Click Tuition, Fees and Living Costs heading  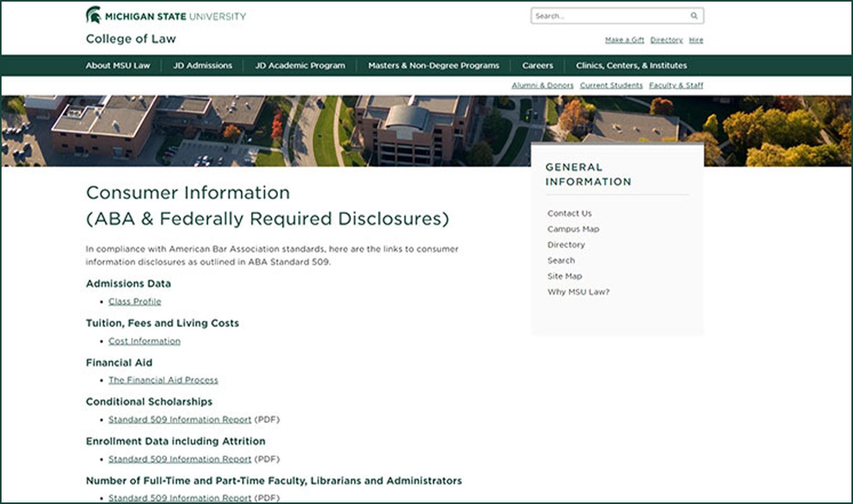click(162, 323)
